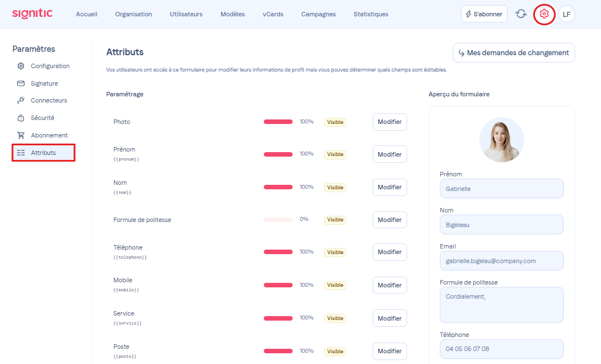The image size is (601, 364).
Task: Click the Sécurité lock icon
Action: click(x=21, y=118)
